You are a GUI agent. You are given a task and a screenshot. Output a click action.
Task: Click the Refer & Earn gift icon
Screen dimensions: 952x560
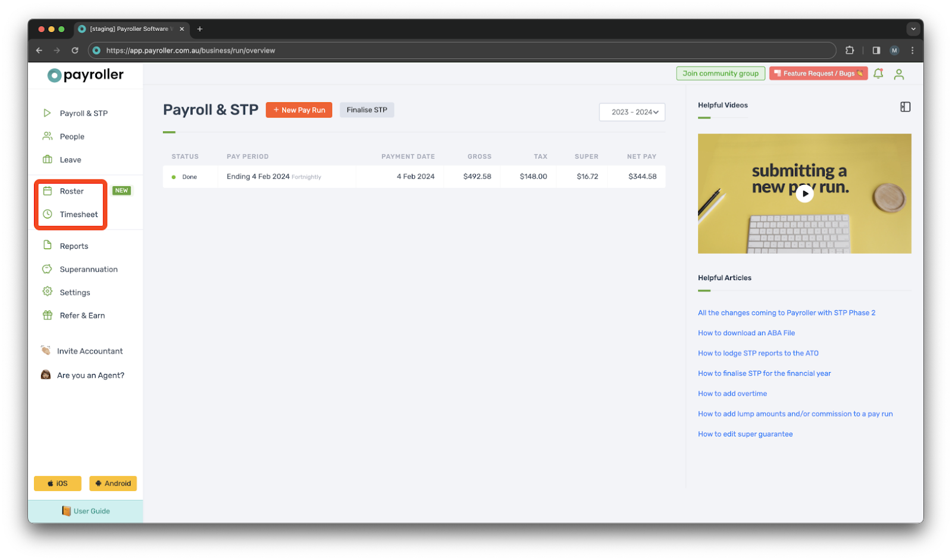47,315
